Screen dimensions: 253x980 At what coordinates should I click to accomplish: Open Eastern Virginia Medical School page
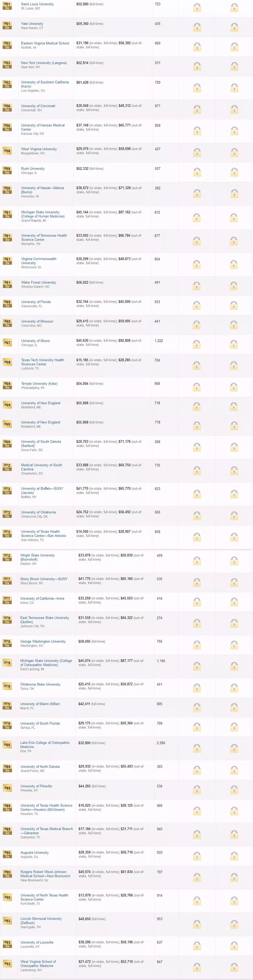(x=45, y=43)
